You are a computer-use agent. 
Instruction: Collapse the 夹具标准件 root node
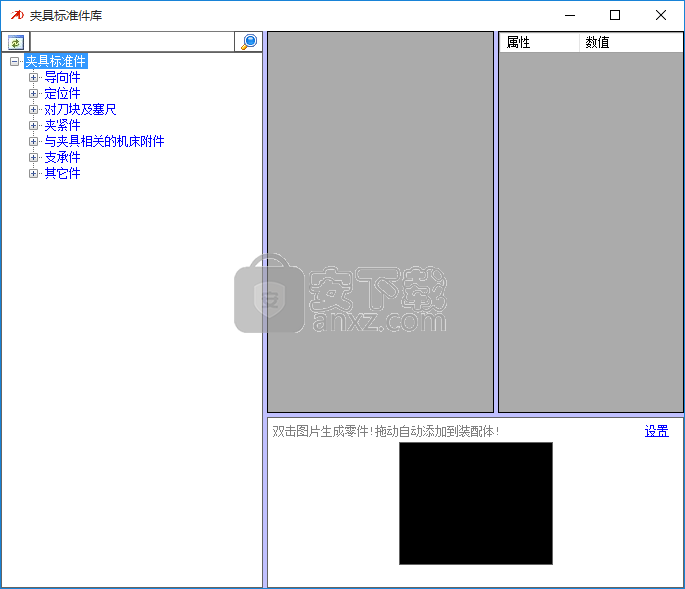(14, 61)
